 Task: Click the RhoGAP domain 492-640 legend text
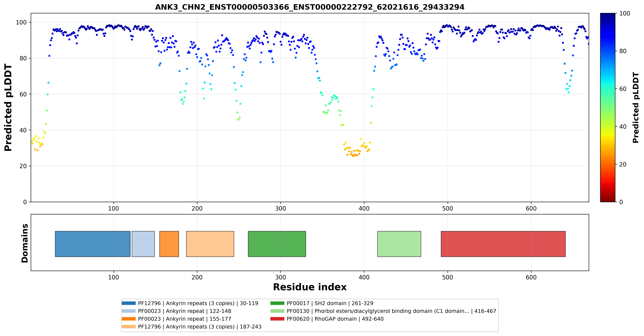(335, 319)
